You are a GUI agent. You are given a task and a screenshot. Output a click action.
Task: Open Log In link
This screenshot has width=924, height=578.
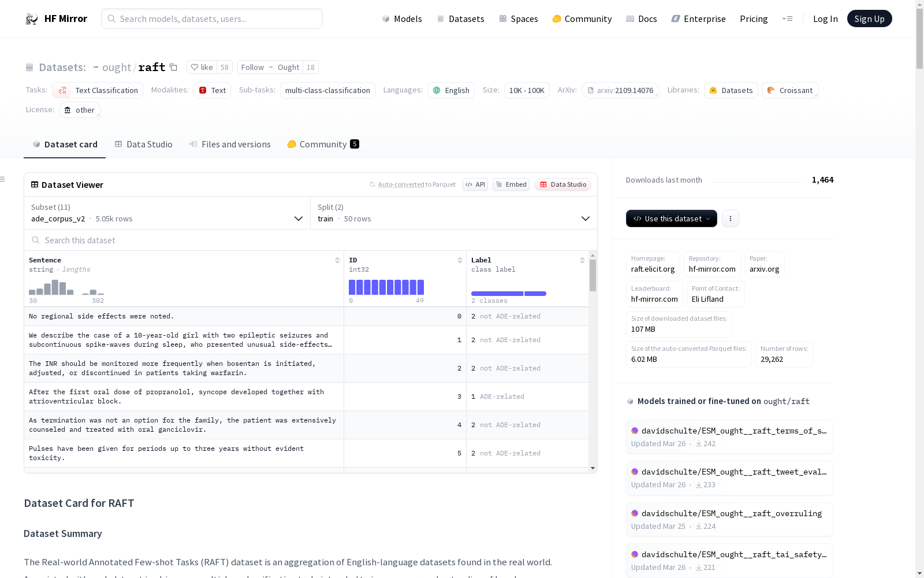click(x=825, y=18)
